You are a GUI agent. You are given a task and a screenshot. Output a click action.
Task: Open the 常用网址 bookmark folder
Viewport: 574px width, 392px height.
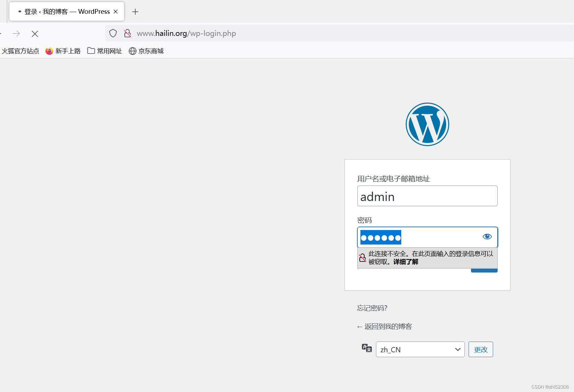click(x=105, y=51)
